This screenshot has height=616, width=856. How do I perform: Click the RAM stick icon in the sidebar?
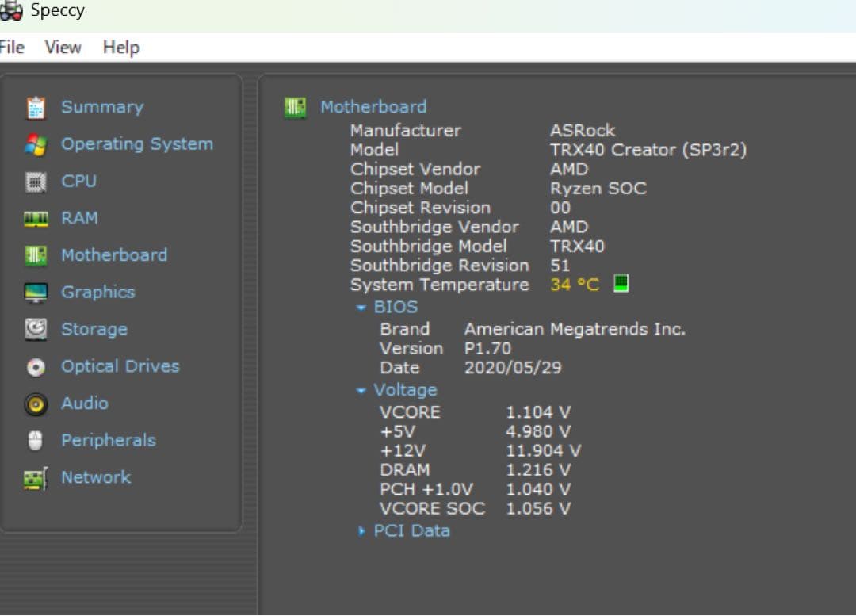[x=36, y=219]
